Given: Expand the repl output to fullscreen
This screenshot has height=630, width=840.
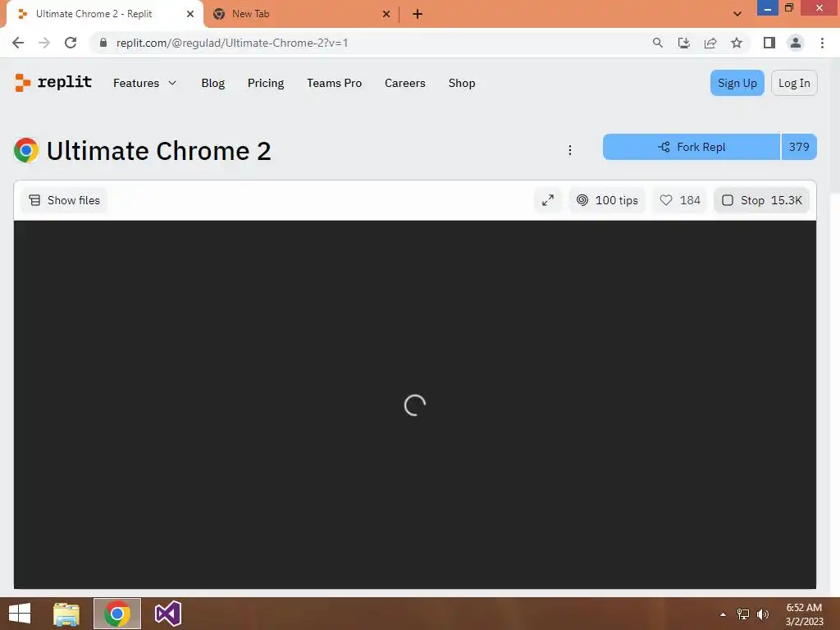Looking at the screenshot, I should point(547,200).
